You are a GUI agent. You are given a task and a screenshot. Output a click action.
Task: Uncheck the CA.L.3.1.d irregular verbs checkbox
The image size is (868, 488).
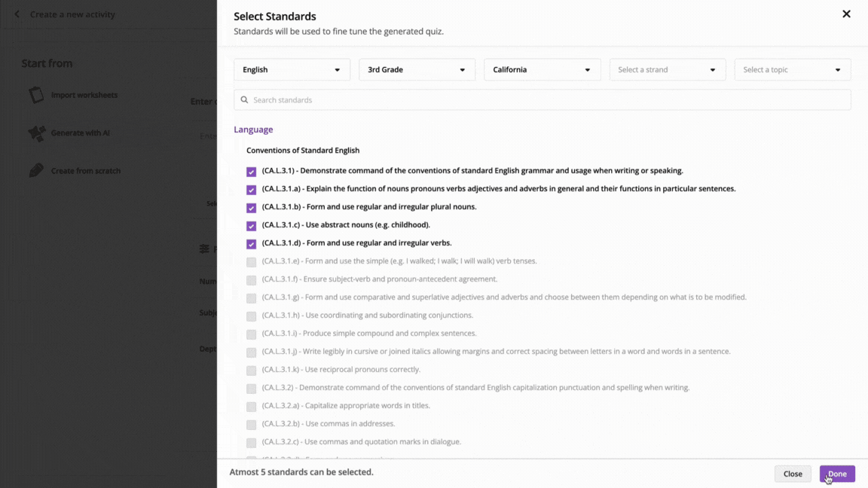coord(252,244)
